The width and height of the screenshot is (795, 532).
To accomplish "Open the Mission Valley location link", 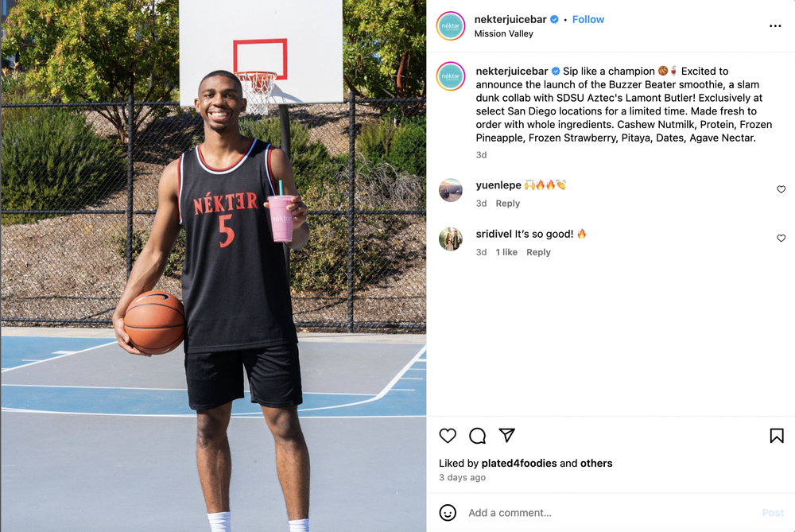I will 503,33.
